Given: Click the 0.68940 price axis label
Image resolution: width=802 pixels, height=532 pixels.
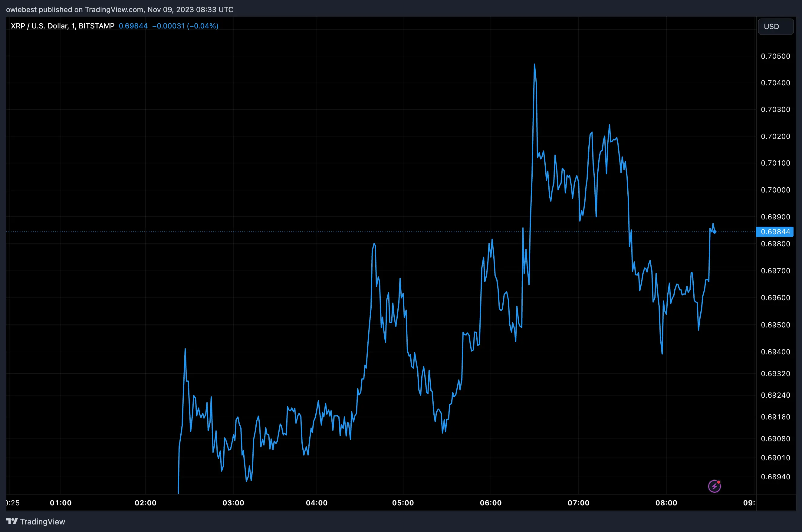Looking at the screenshot, I should coord(776,477).
